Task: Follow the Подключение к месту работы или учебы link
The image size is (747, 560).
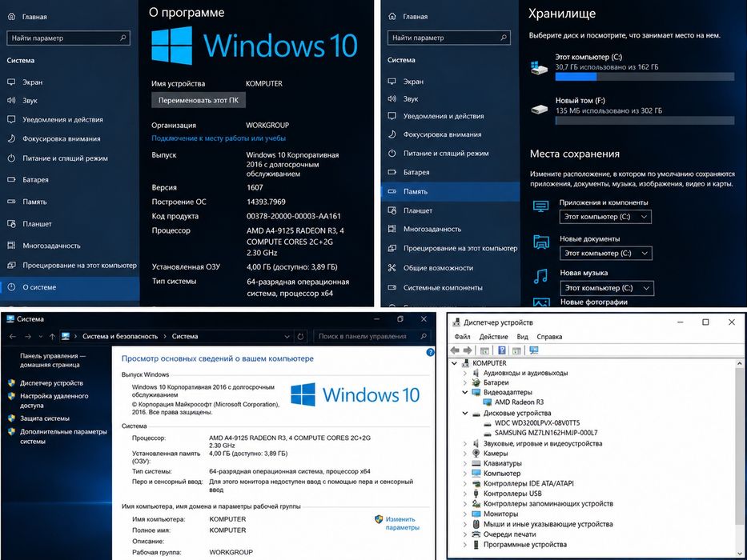Action: click(219, 138)
